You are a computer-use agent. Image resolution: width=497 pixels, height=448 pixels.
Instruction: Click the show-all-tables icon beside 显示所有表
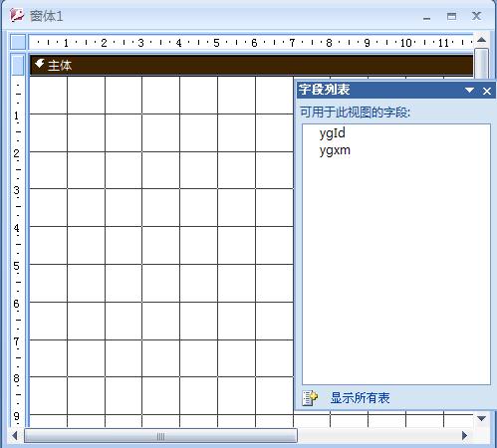(x=310, y=398)
